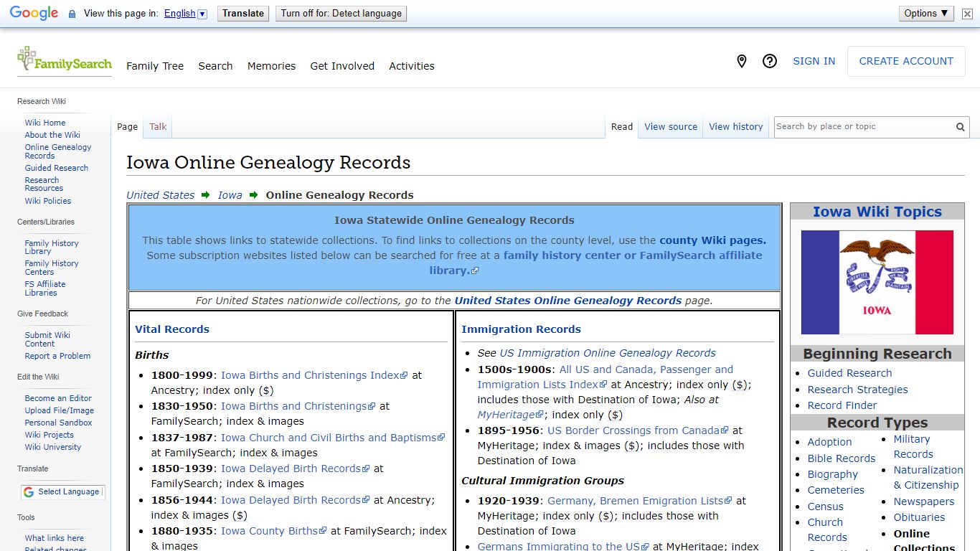Screen dimensions: 980x551
Task: Open Obituaries record type link
Action: [x=919, y=517]
